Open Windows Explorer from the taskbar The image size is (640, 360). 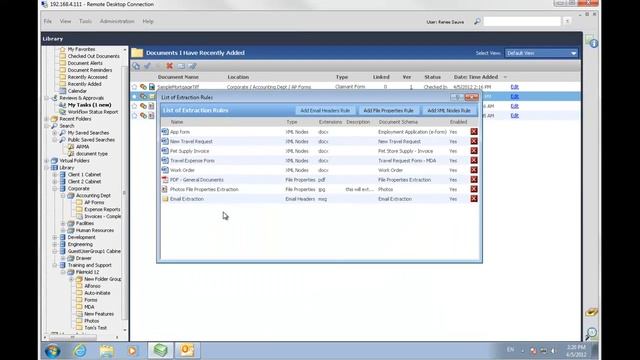[x=107, y=351]
